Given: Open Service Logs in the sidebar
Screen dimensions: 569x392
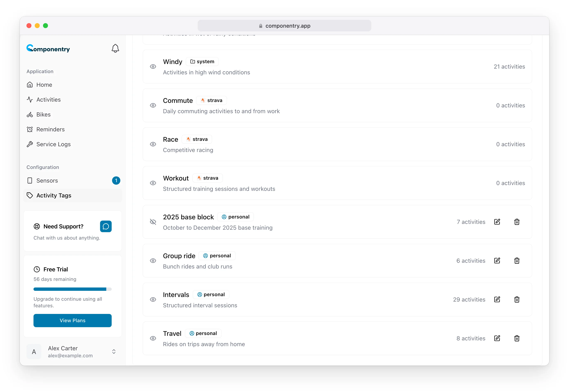Looking at the screenshot, I should 73,144.
